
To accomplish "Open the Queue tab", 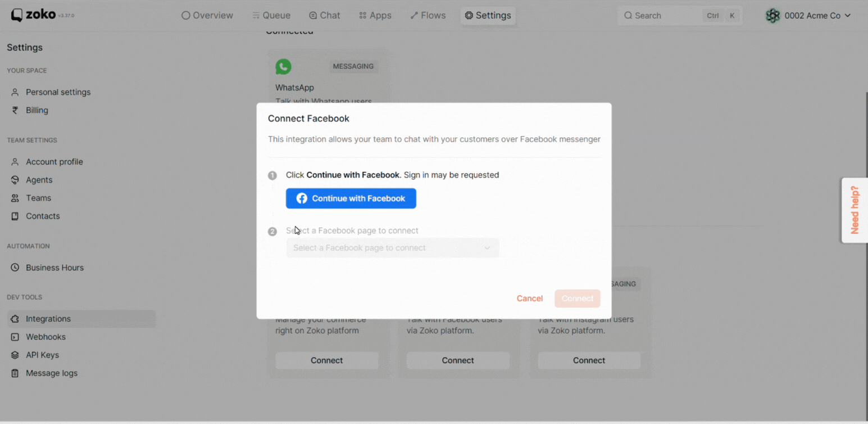I will click(x=271, y=15).
